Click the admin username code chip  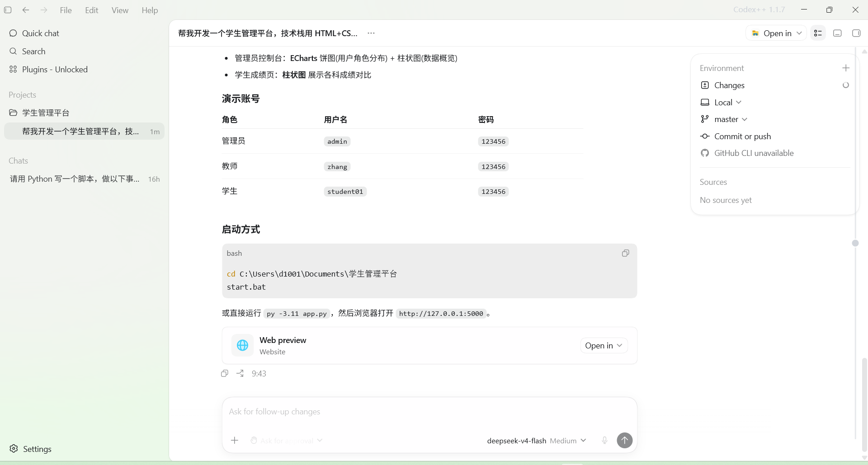[x=337, y=141]
